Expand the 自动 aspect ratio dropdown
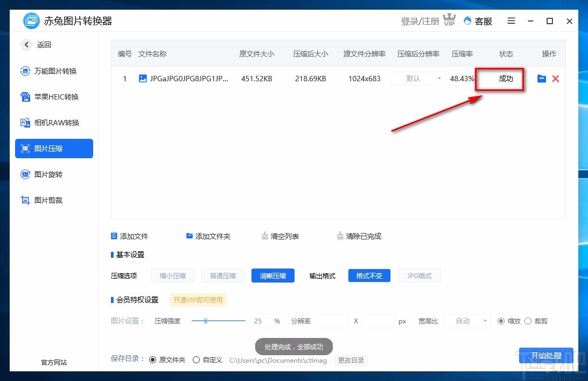This screenshot has width=588, height=381. [x=467, y=321]
